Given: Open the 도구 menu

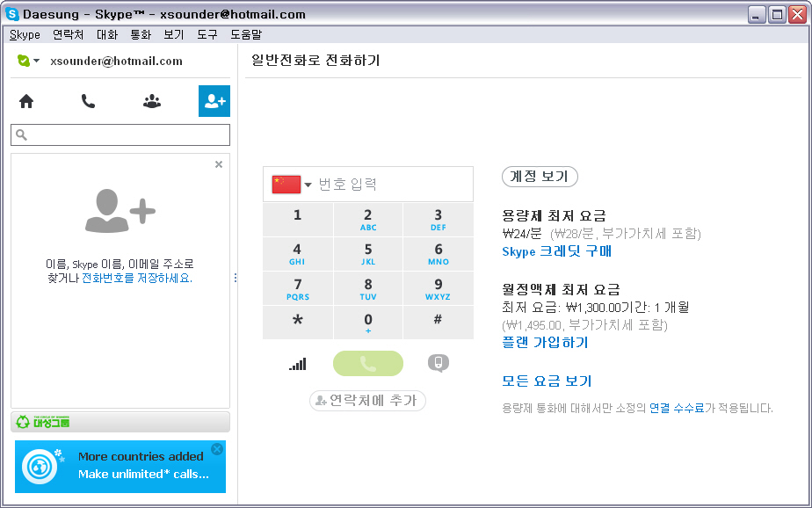Looking at the screenshot, I should click(x=207, y=34).
